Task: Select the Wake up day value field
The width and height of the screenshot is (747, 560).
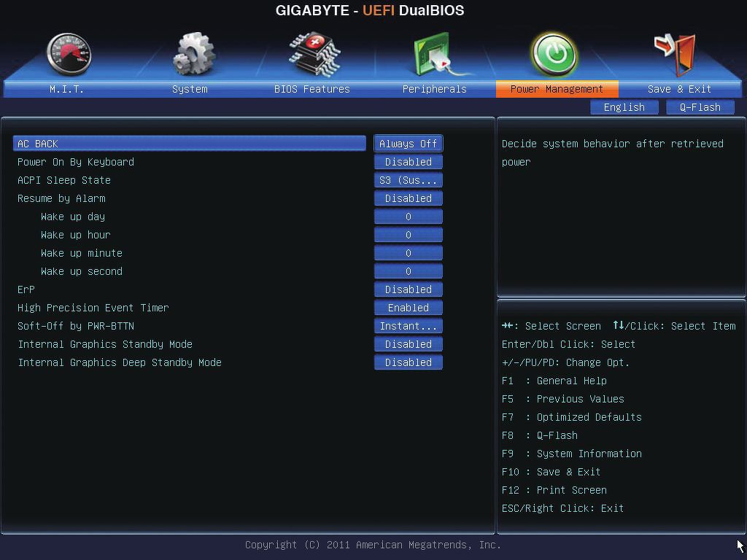Action: point(409,217)
